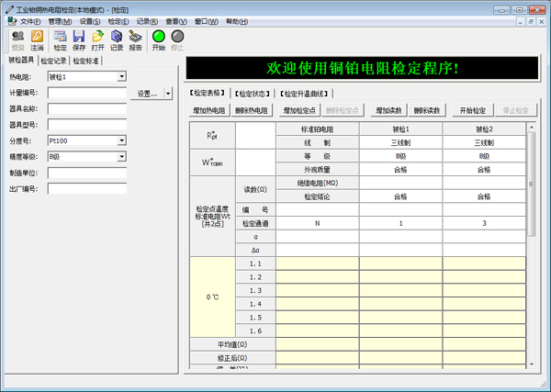Viewport: 551px width, 392px height.
Task: Restore the inner document window button
Action: tap(531, 22)
